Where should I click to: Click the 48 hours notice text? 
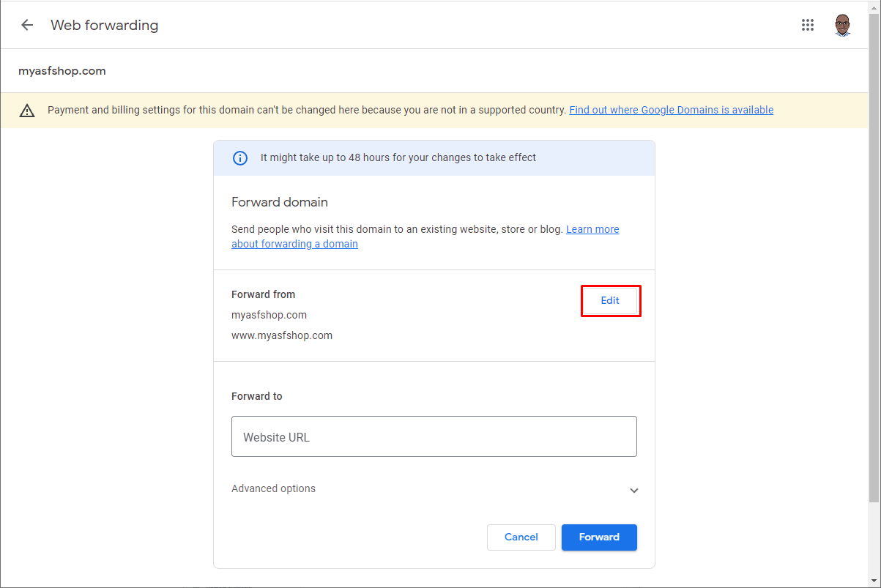(398, 157)
